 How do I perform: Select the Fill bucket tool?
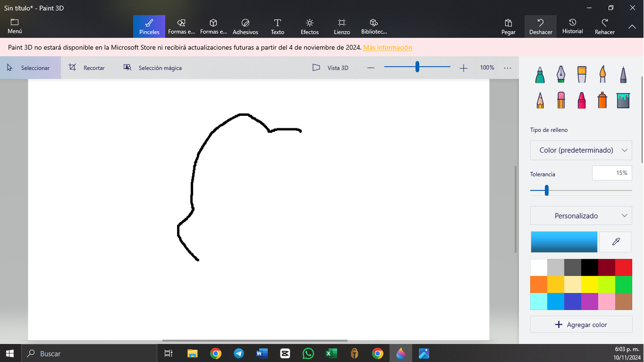623,100
